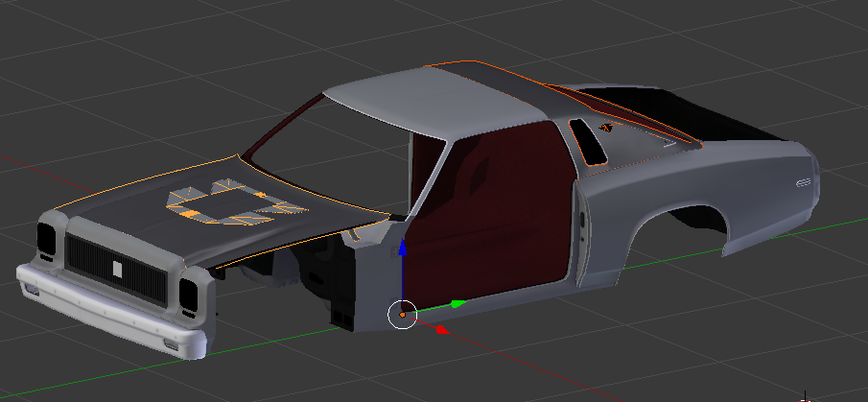
Task: Click the white emblem on the grille
Action: point(117,270)
